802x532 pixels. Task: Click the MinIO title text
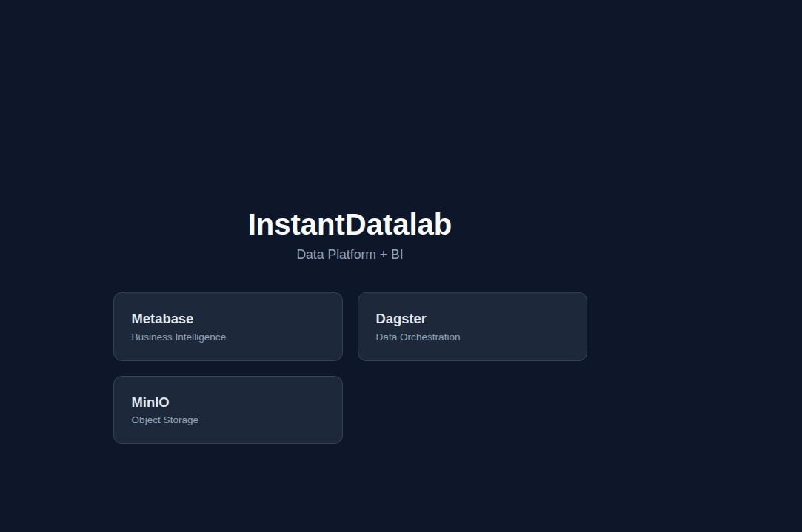coord(150,403)
